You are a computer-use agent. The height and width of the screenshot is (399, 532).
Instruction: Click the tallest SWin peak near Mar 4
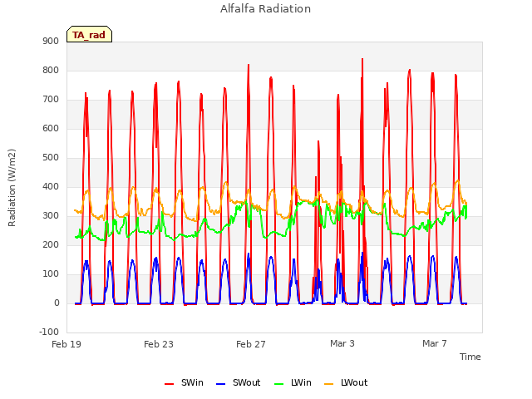click(362, 59)
